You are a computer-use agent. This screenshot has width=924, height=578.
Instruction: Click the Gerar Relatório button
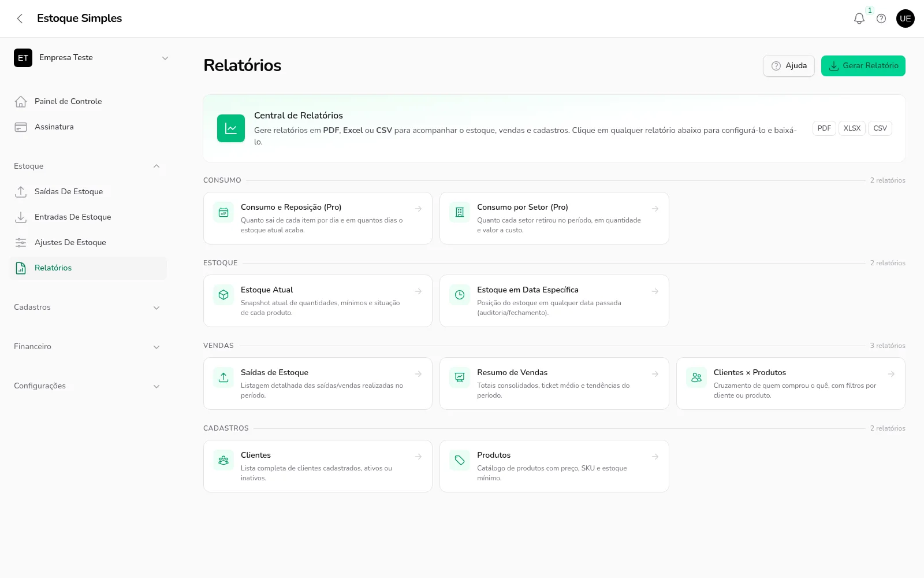863,66
